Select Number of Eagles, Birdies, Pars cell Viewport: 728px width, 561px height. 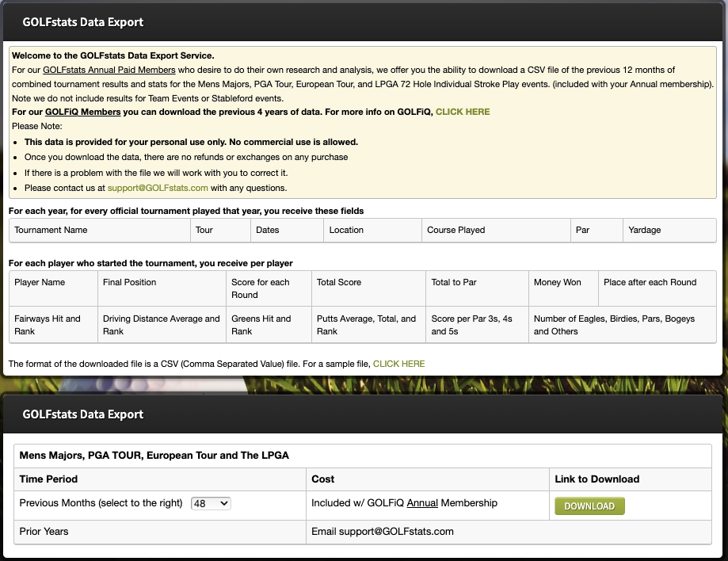point(623,325)
